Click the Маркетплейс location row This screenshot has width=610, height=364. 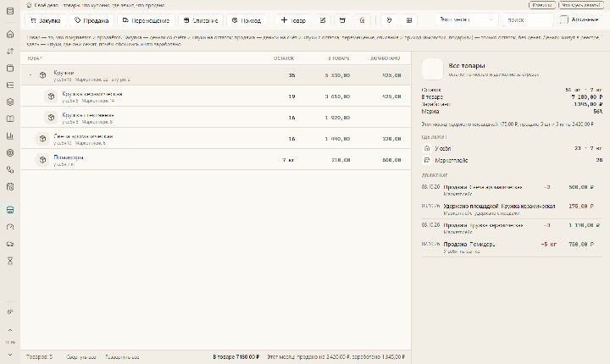[x=512, y=160]
